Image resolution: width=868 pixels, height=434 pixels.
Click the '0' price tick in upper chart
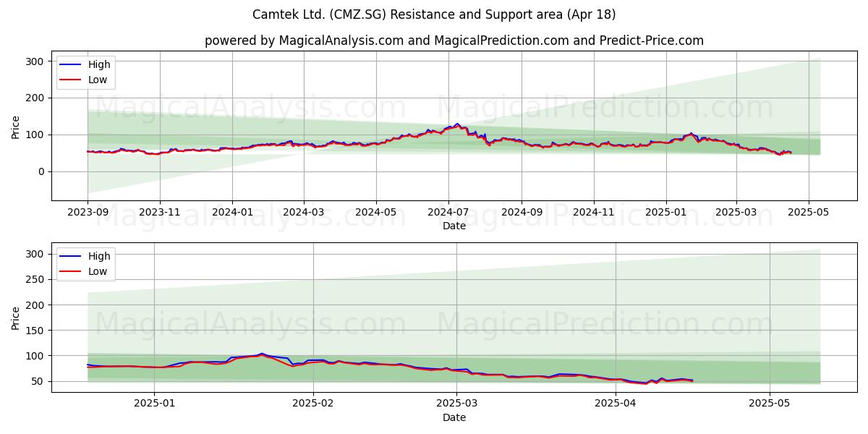[42, 171]
